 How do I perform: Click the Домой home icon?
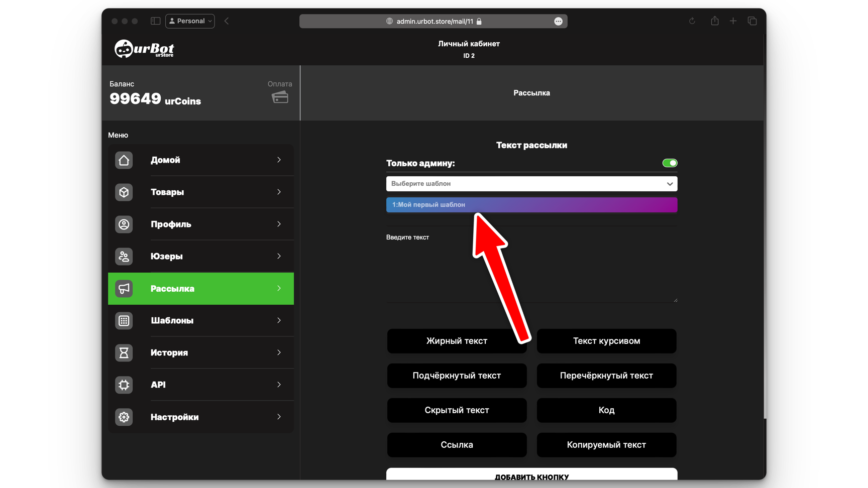[x=124, y=160]
